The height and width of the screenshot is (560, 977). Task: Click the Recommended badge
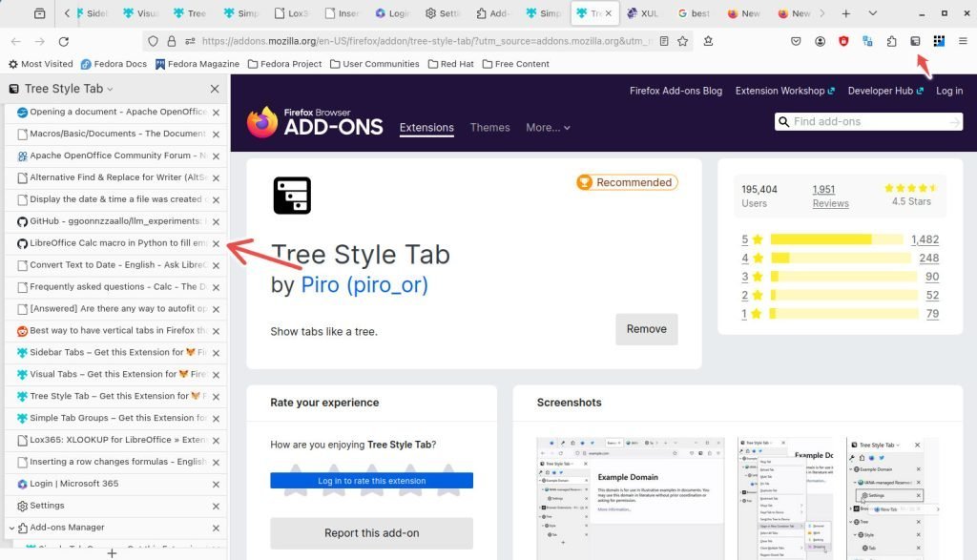pyautogui.click(x=627, y=182)
